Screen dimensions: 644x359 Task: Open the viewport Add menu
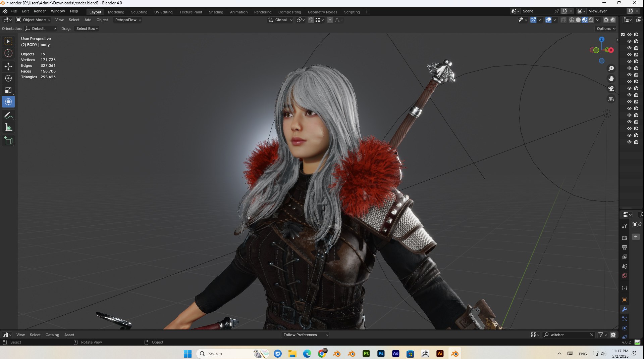88,20
